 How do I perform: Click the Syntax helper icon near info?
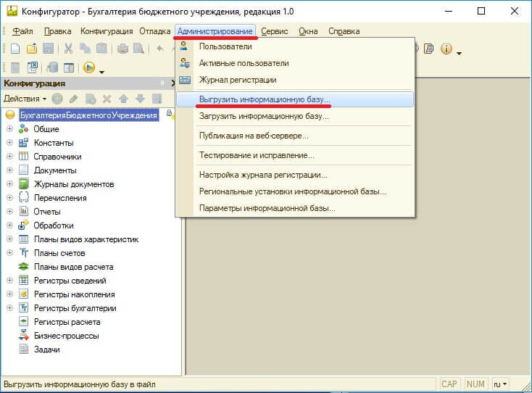[429, 49]
